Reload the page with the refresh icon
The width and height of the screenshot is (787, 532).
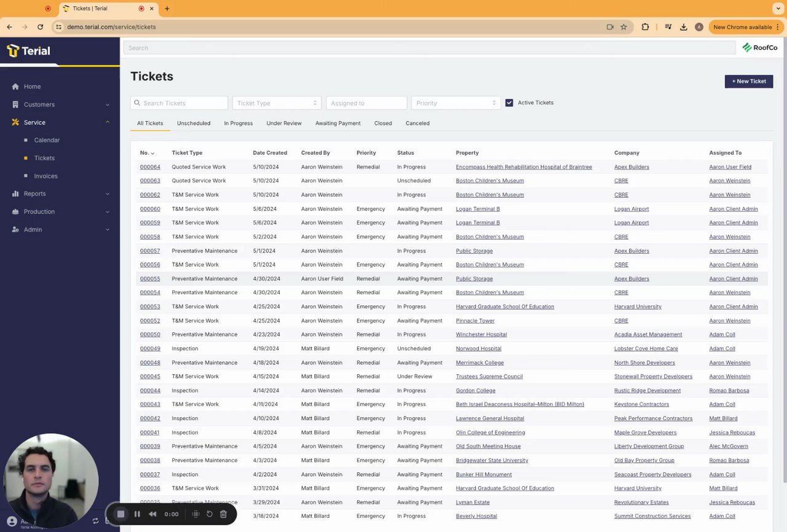[x=40, y=27]
